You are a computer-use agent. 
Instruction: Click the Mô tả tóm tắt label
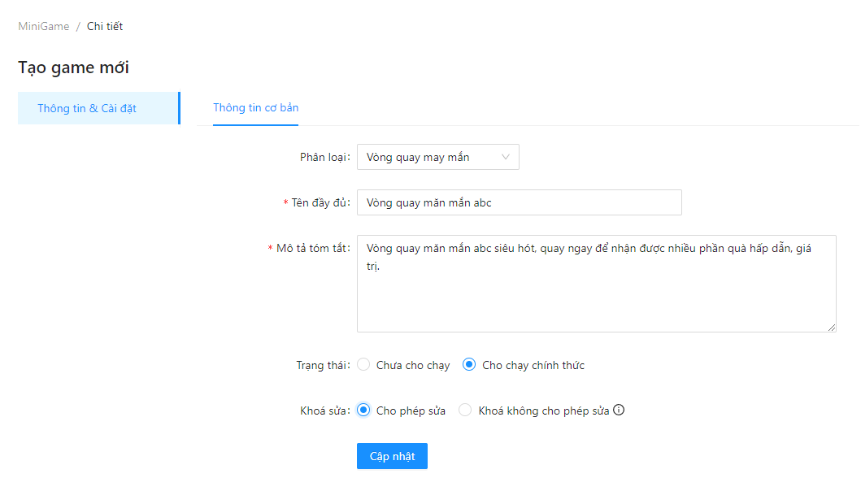[313, 249]
